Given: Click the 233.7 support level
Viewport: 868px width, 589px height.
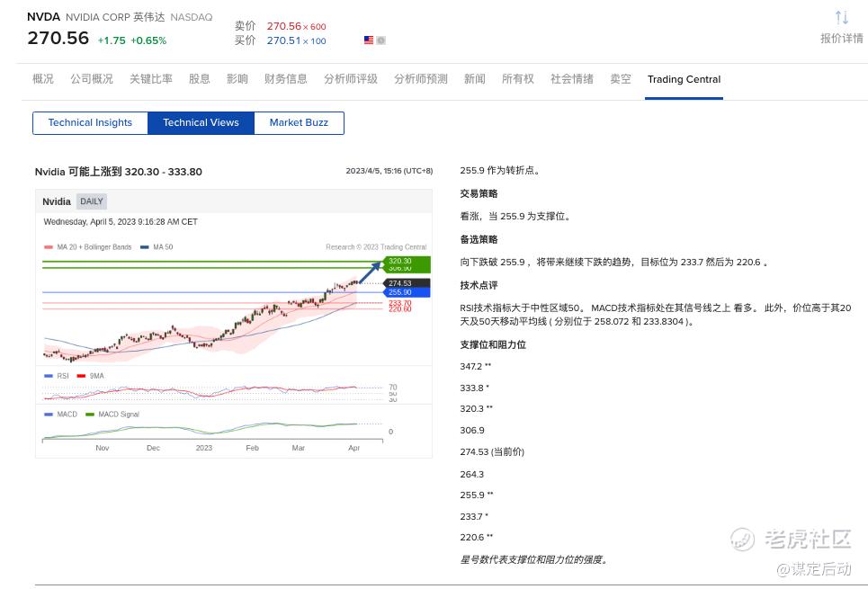Looking at the screenshot, I should (474, 516).
